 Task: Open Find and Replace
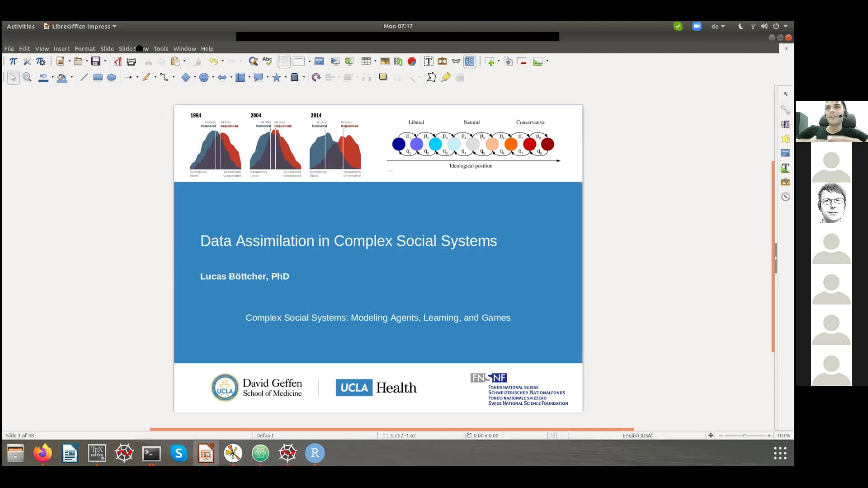253,61
